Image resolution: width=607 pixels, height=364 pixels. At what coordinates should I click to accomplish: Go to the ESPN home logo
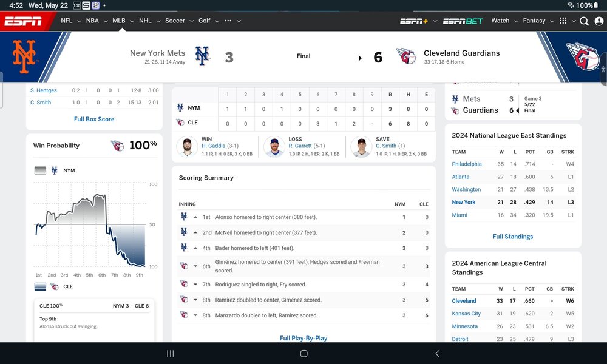[x=23, y=21]
